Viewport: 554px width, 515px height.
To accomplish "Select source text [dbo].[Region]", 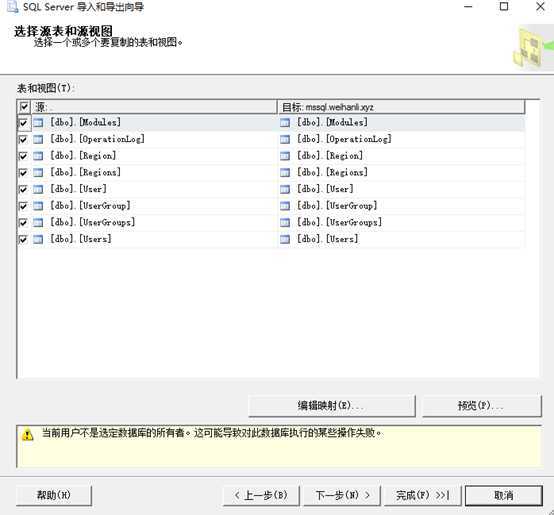I will click(x=83, y=155).
